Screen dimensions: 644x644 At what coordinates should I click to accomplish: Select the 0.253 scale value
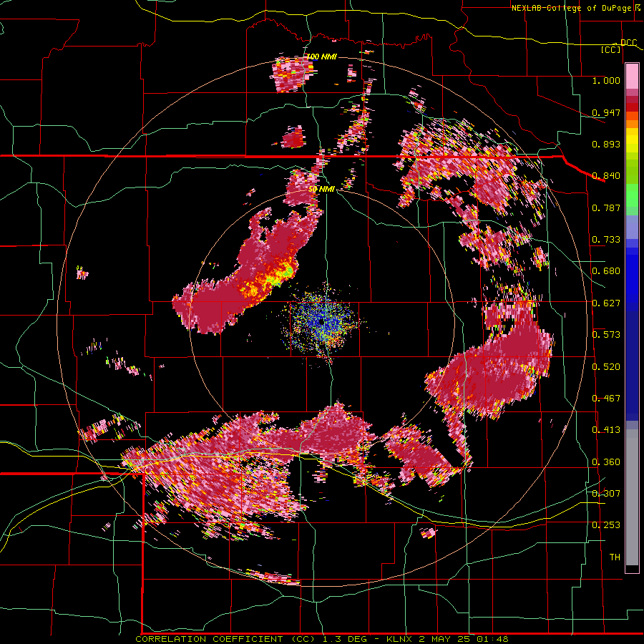coord(606,525)
